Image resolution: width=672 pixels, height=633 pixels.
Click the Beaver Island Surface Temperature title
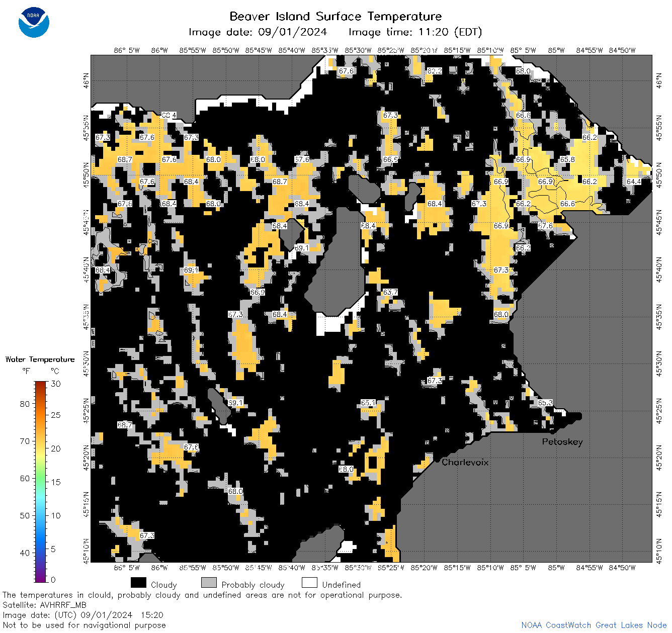point(335,16)
